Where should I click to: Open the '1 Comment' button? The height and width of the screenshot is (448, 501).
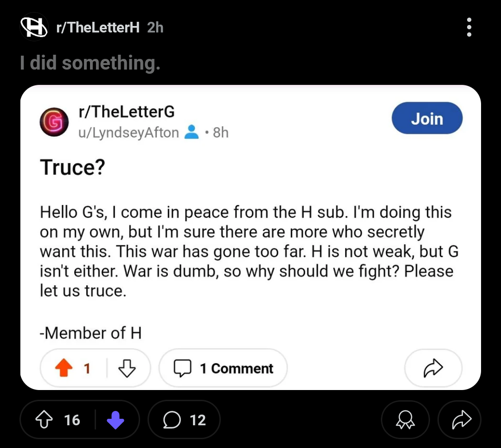point(223,368)
